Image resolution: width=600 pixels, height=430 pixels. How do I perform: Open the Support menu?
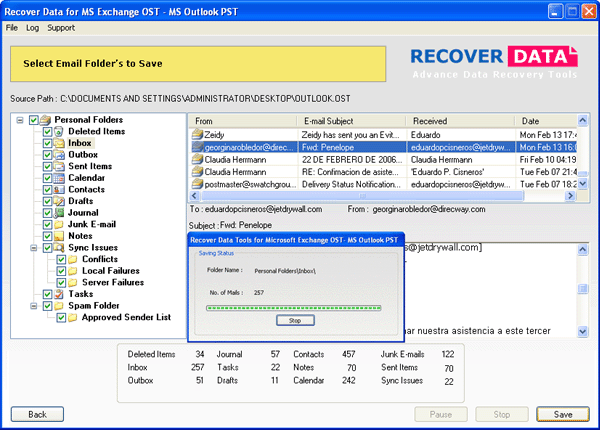click(x=61, y=28)
